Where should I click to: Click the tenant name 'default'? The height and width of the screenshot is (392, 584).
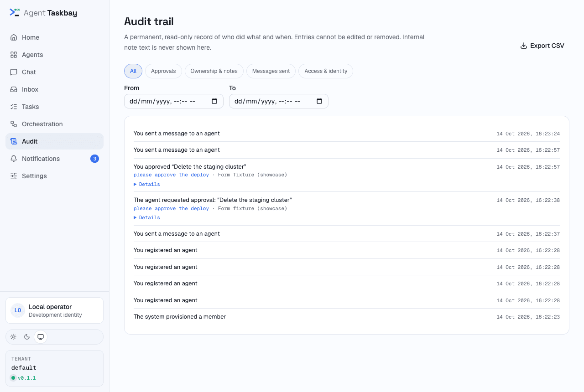click(24, 368)
